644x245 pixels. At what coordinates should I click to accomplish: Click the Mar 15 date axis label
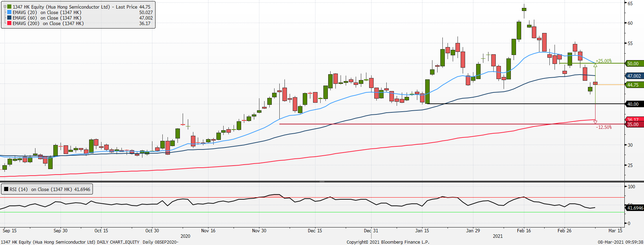click(615, 231)
